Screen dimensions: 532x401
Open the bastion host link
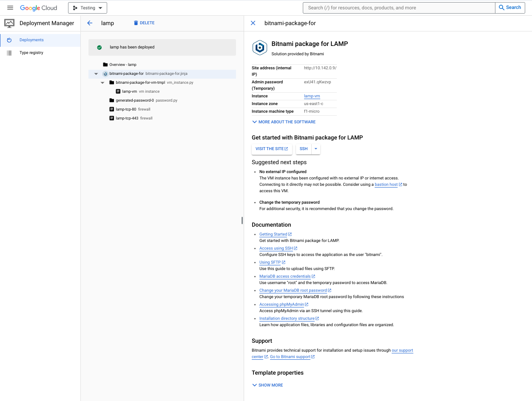[386, 185]
